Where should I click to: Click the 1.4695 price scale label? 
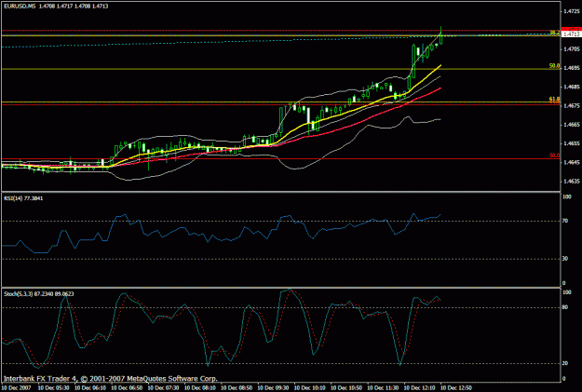(x=572, y=68)
